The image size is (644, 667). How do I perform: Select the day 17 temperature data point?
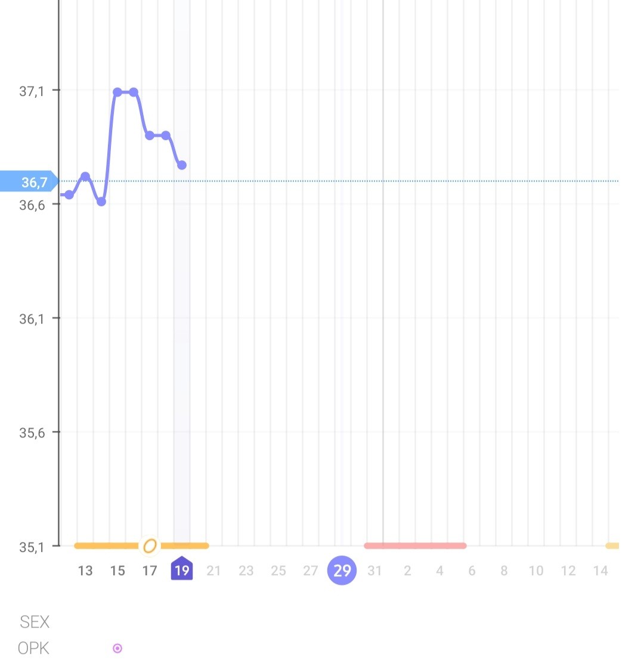point(150,135)
